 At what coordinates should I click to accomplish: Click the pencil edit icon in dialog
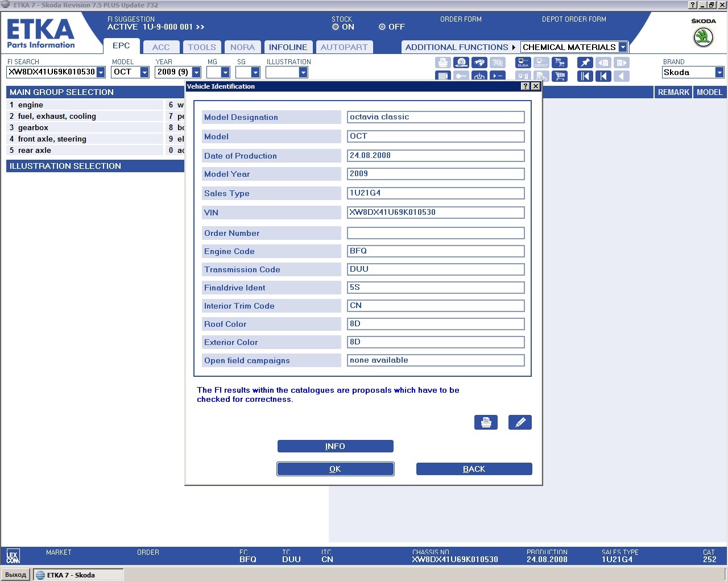coord(520,422)
